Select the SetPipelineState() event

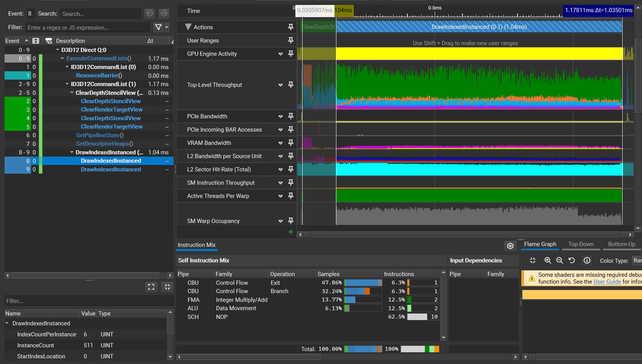click(100, 135)
